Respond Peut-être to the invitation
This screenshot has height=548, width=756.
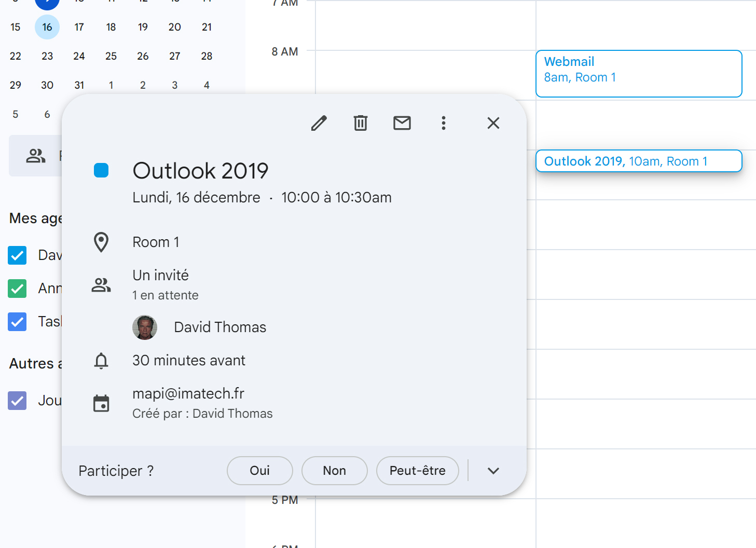click(418, 471)
